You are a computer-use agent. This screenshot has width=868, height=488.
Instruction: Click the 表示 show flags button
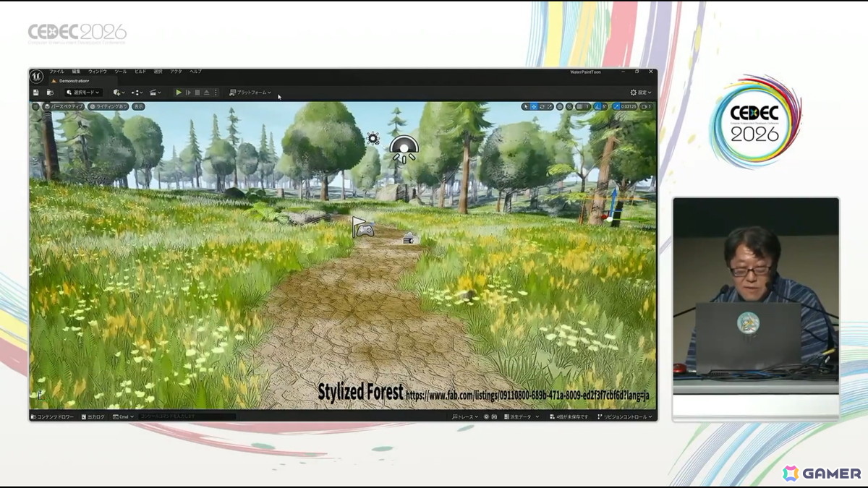point(138,106)
